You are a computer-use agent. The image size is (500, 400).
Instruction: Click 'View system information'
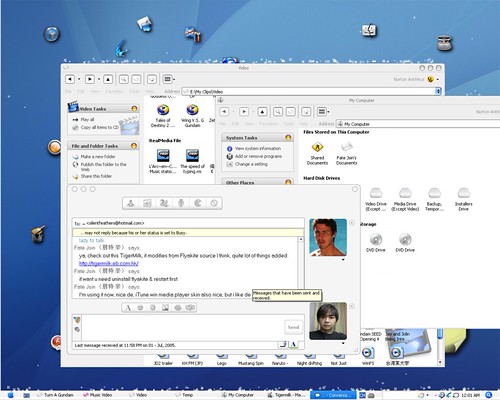coord(258,148)
